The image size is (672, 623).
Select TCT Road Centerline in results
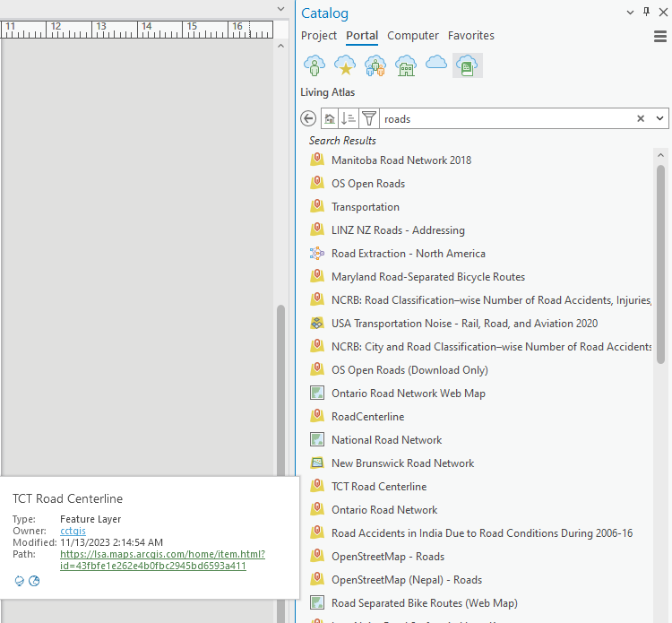[x=379, y=487]
